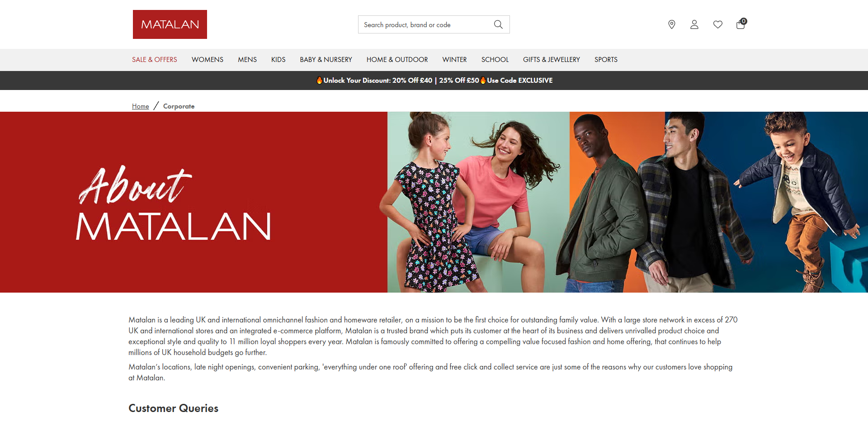Open the store locator pin icon

coord(671,24)
